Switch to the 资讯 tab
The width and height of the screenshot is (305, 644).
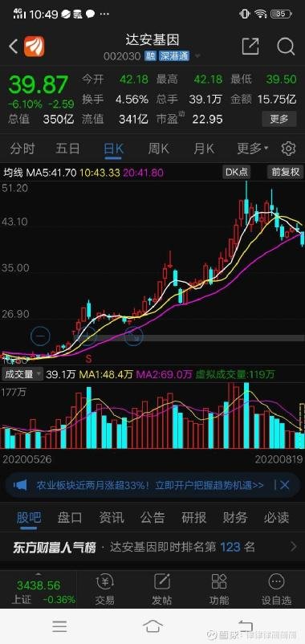(x=112, y=517)
